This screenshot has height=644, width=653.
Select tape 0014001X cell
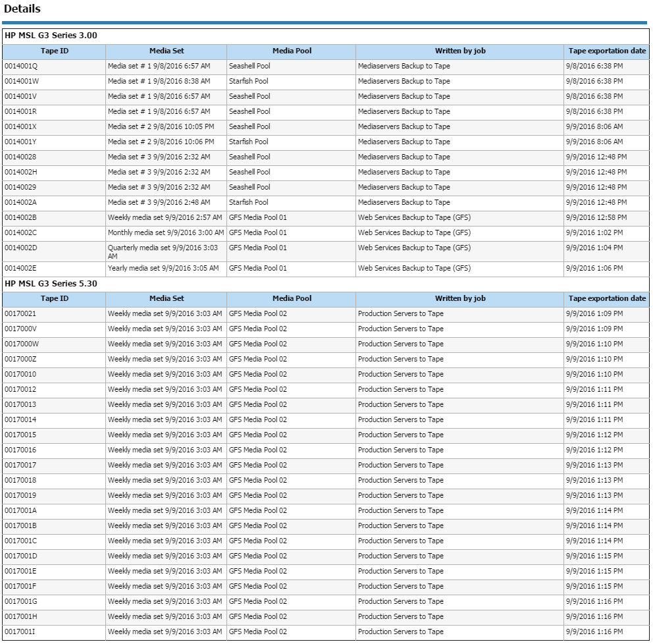[x=54, y=126]
